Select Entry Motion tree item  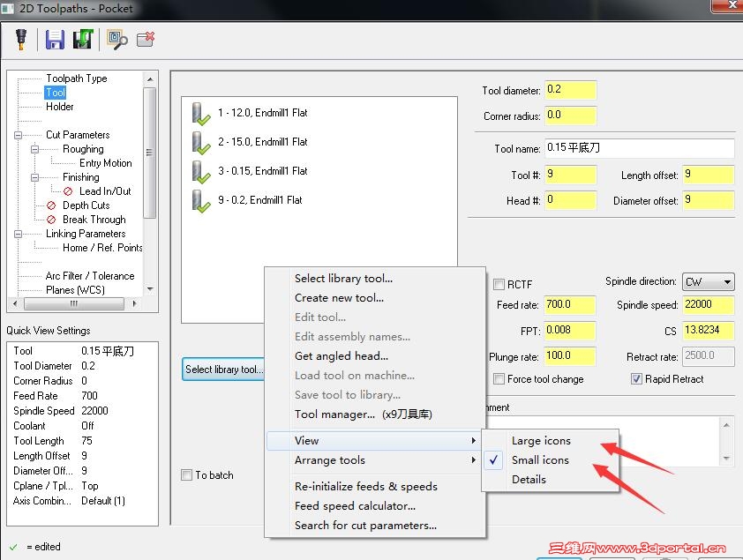pyautogui.click(x=106, y=163)
